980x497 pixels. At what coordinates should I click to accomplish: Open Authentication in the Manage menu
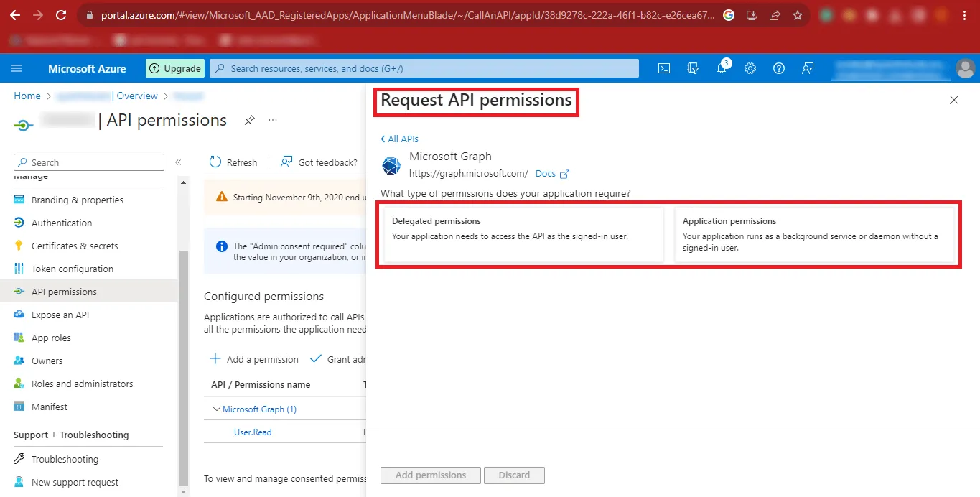(x=62, y=223)
